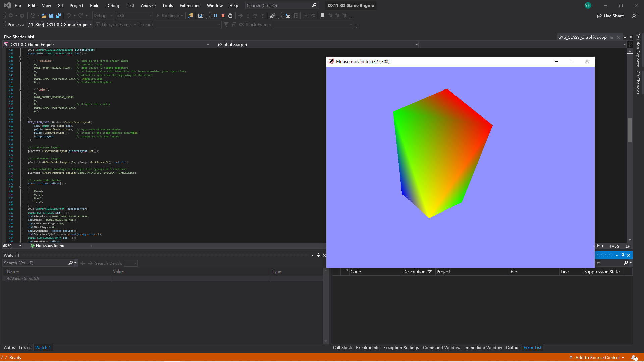Switch to the Locals tab
This screenshot has height=362, width=644.
(25, 348)
